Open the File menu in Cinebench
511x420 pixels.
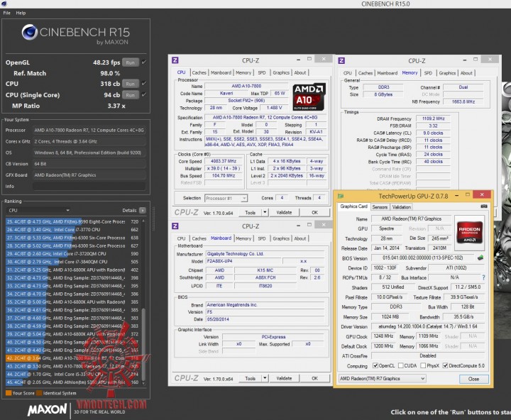tap(7, 13)
